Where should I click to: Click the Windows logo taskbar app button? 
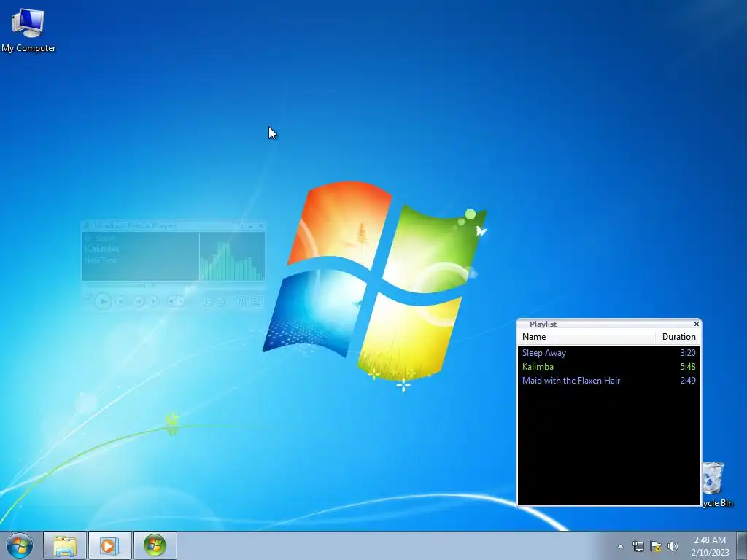155,545
